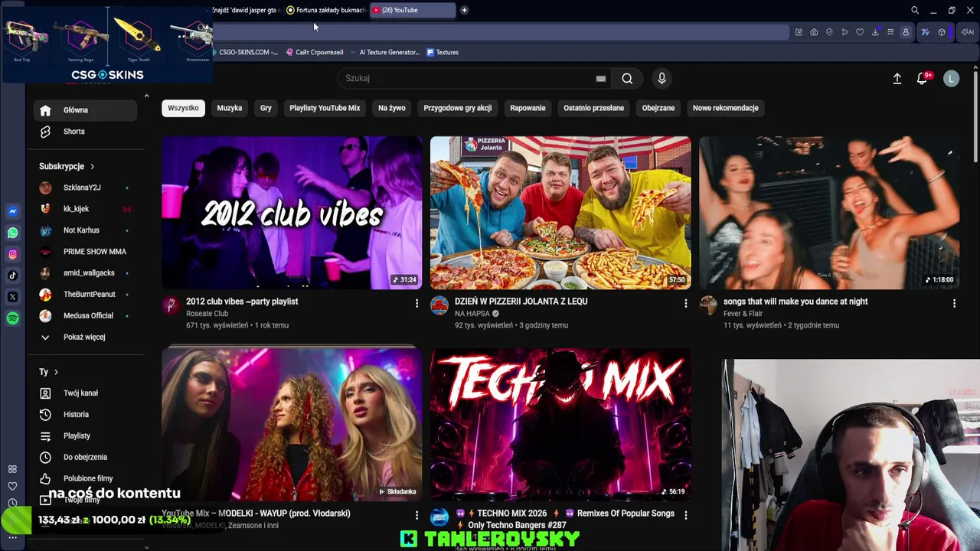Viewport: 980px width, 551px height.
Task: Open 'Playlisty' in YouTube sidebar
Action: click(x=85, y=435)
